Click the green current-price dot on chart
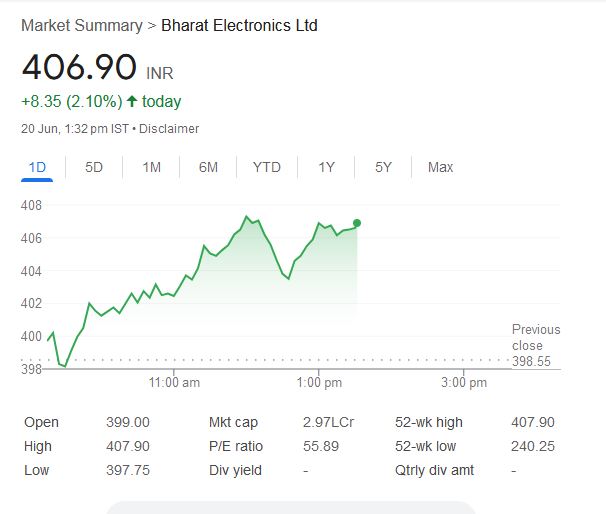Screen dimensions: 606x514 [x=357, y=223]
